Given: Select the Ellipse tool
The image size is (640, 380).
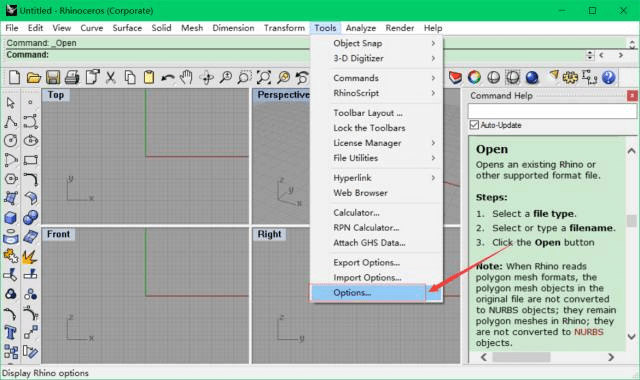Looking at the screenshot, I should point(31,141).
